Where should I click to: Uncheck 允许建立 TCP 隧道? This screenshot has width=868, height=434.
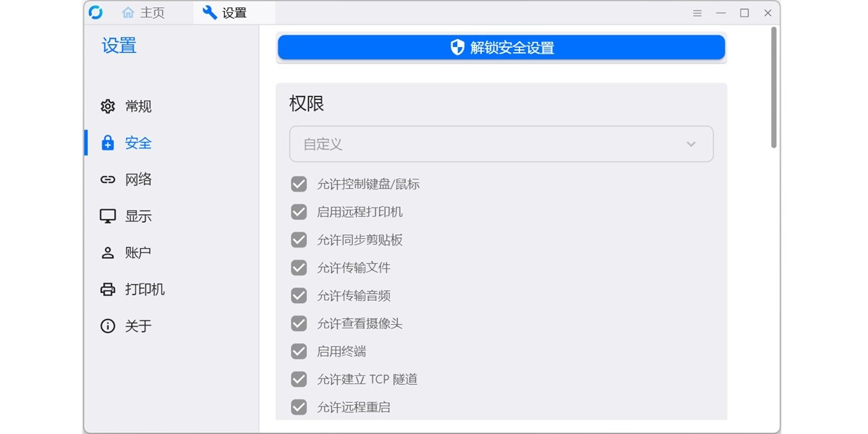pos(299,378)
